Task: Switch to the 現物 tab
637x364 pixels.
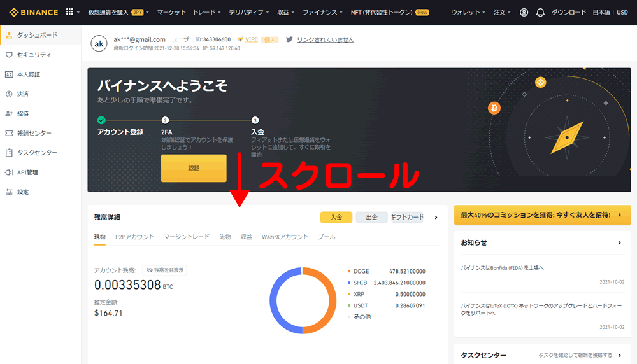Action: coord(100,237)
